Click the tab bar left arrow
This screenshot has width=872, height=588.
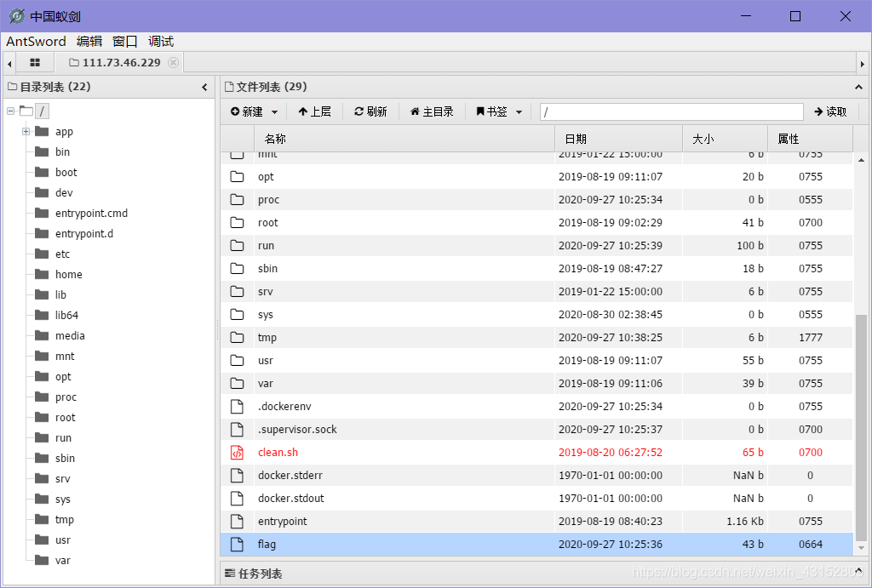tap(9, 63)
